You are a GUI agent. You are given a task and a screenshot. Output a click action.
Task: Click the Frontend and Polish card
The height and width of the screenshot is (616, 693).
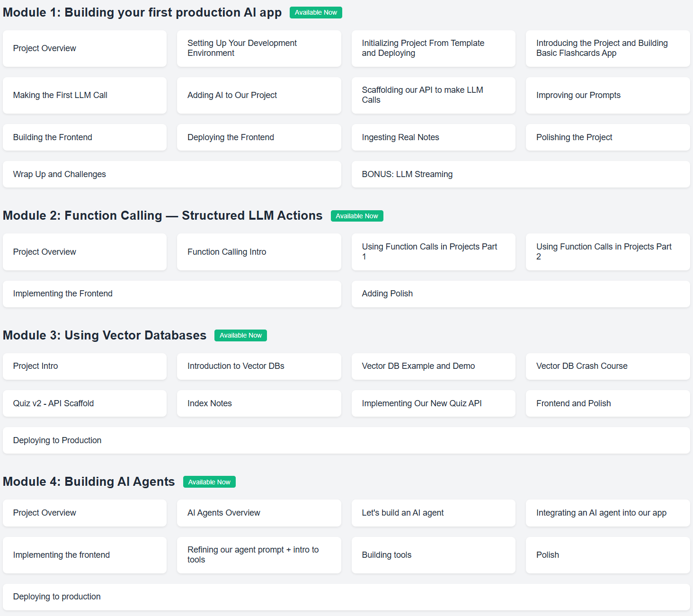point(608,403)
